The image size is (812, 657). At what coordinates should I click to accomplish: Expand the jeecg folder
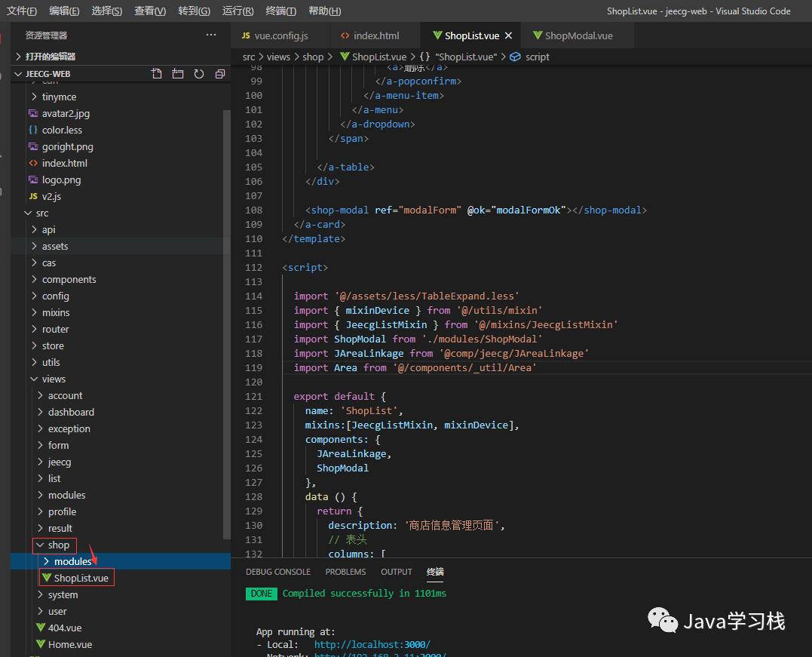pos(120,462)
